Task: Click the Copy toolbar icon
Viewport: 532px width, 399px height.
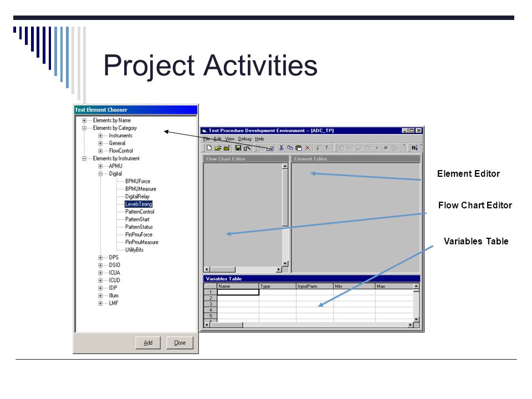Action: [x=290, y=148]
